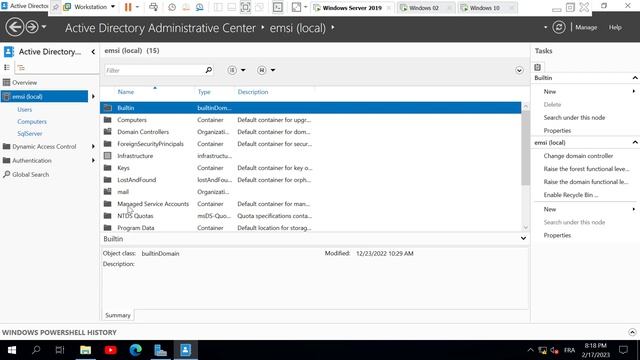Image resolution: width=640 pixels, height=360 pixels.
Task: Open SqlServer under emsi (local)
Action: pos(29,133)
